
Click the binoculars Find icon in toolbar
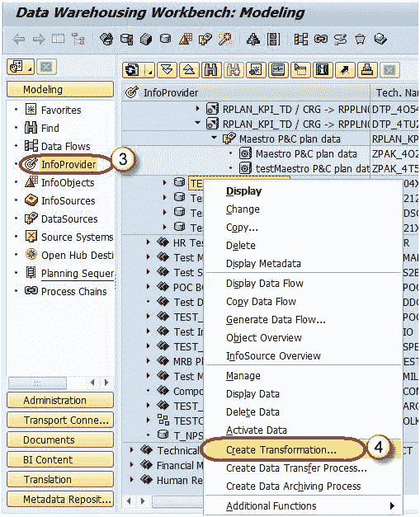pyautogui.click(x=210, y=70)
